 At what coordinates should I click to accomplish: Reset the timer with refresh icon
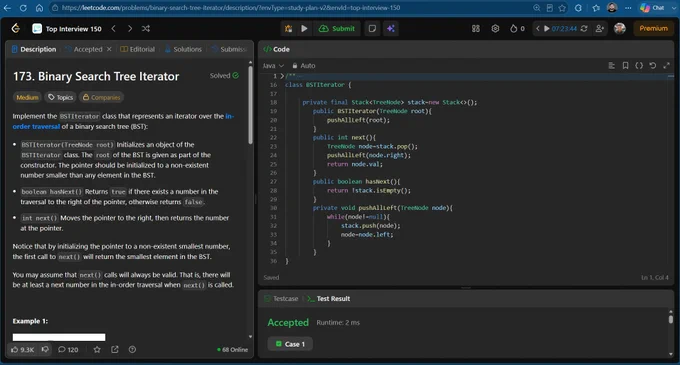584,29
